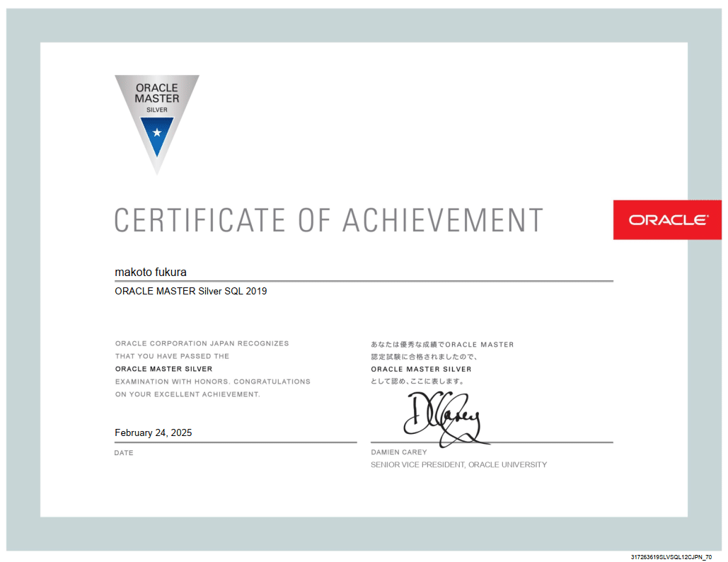This screenshot has height=562, width=728.
Task: Click the DAMIEN CAREY name label
Action: [399, 452]
